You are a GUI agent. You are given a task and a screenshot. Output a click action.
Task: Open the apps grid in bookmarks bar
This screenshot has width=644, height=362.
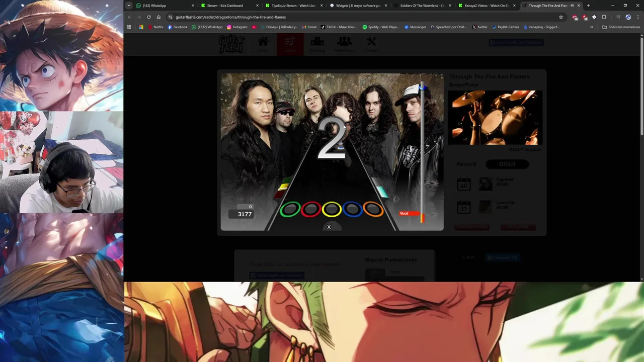[x=129, y=27]
